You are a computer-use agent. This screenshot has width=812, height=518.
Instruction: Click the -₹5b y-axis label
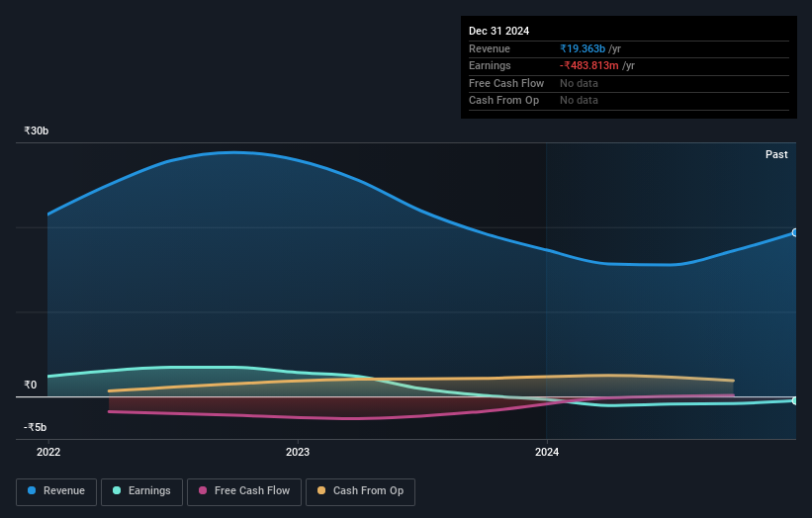[x=36, y=427]
